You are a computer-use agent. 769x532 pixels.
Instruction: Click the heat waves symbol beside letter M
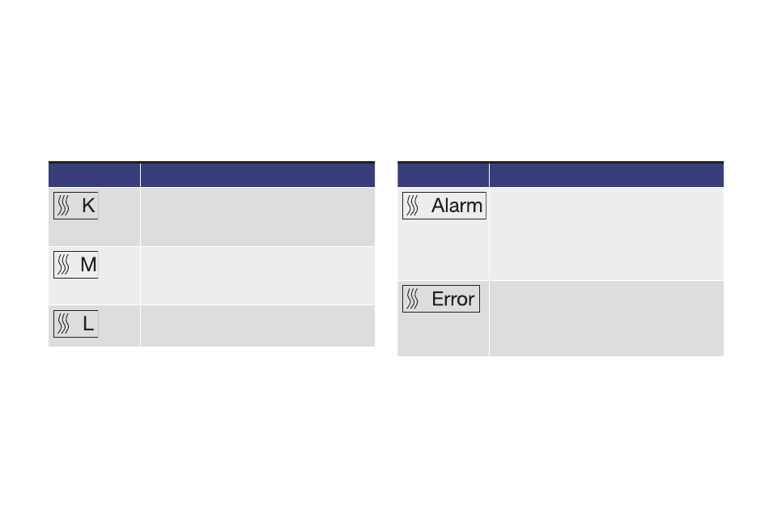tap(63, 265)
